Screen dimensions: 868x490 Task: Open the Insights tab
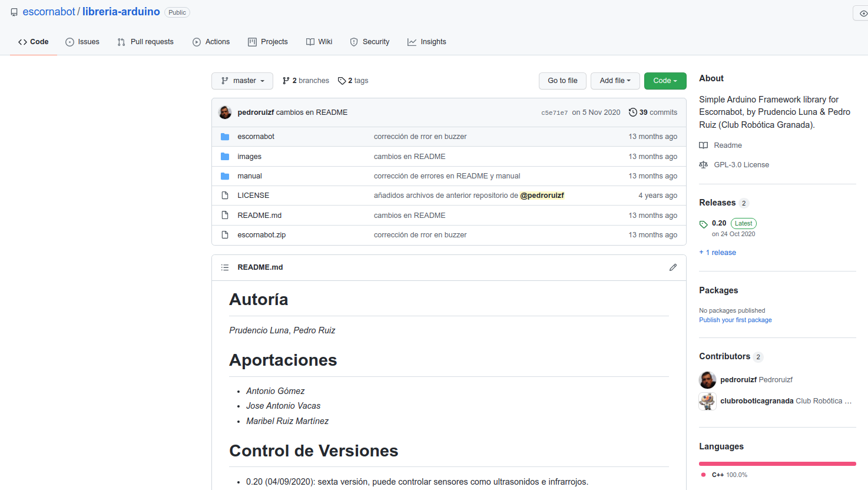[427, 42]
